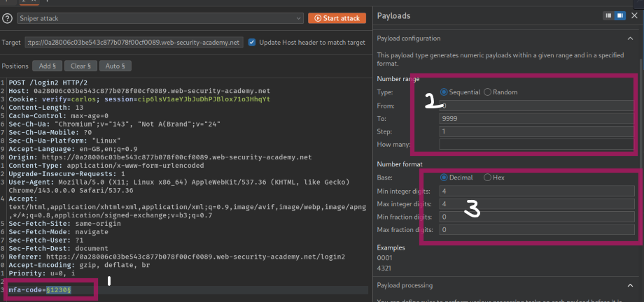The height and width of the screenshot is (302, 644).
Task: Click the Origin header line
Action: [160, 157]
